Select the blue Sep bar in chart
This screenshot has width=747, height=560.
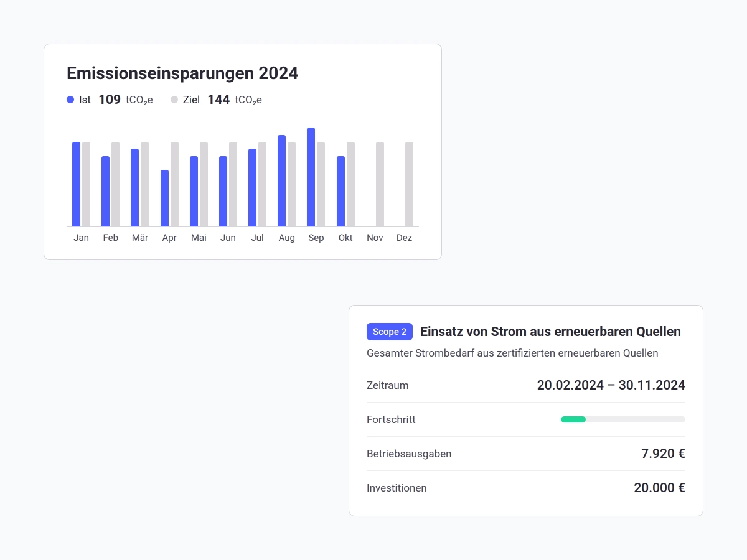(x=311, y=177)
